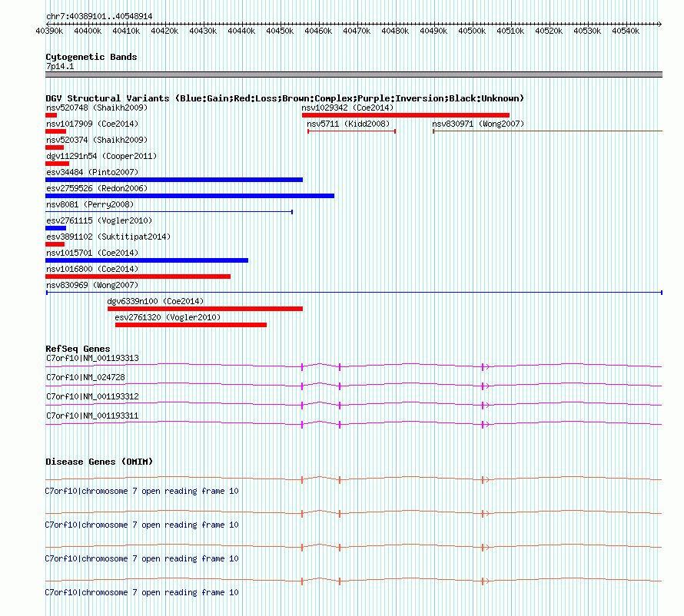Click the 40460k ruler tick label
Screen dimensions: 684x616
pyautogui.click(x=318, y=31)
